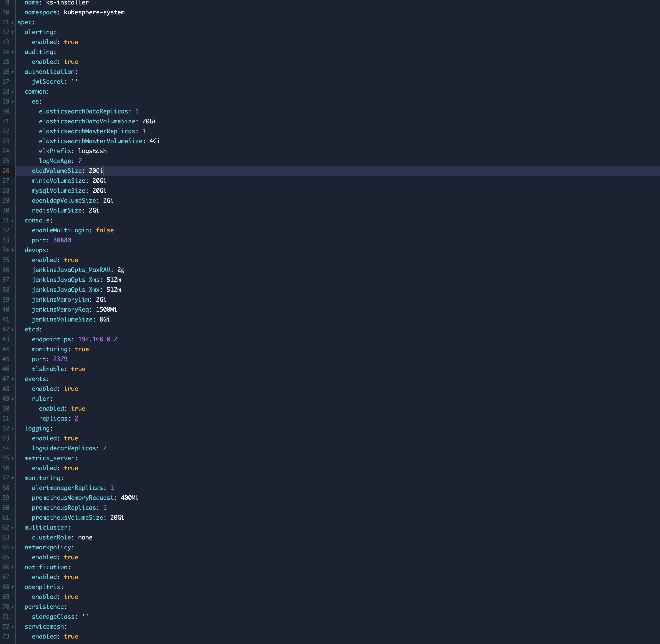Screen dimensions: 660x644
Task: Collapse the ruler section fold arrow
Action: coord(13,399)
